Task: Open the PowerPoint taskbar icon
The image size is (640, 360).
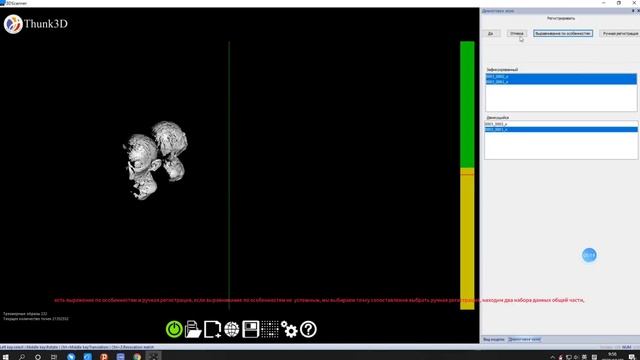Action: coord(104,357)
